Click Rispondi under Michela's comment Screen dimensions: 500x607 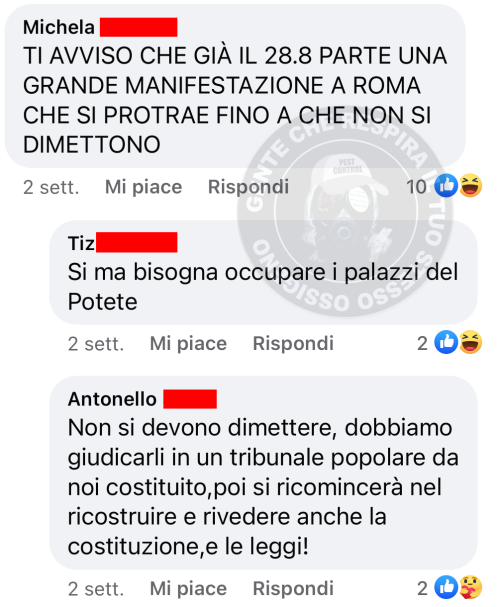click(248, 187)
